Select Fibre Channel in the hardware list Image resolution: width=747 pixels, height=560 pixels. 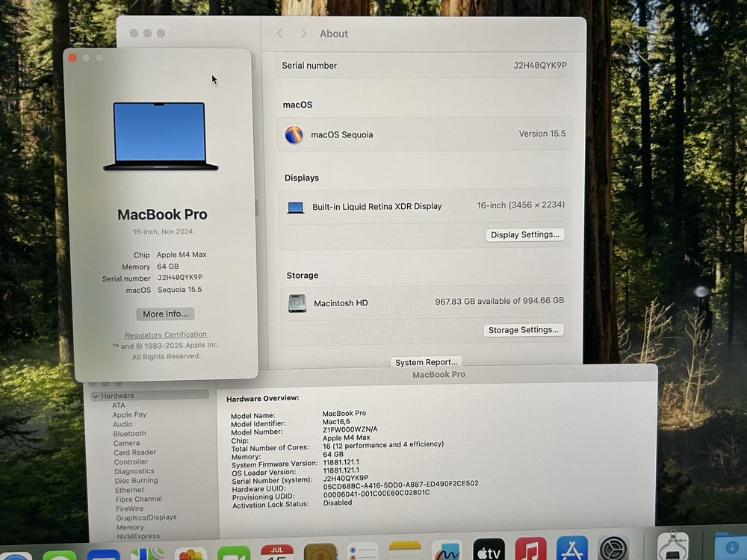(139, 499)
